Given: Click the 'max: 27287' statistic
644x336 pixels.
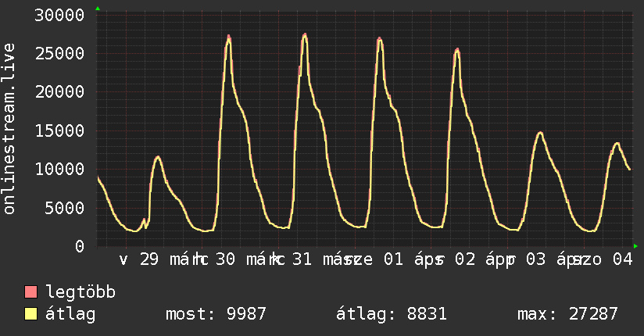Looking at the screenshot, I should pos(567,314).
